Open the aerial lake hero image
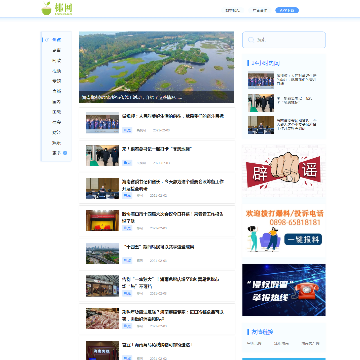The image size is (360, 360). (x=156, y=67)
